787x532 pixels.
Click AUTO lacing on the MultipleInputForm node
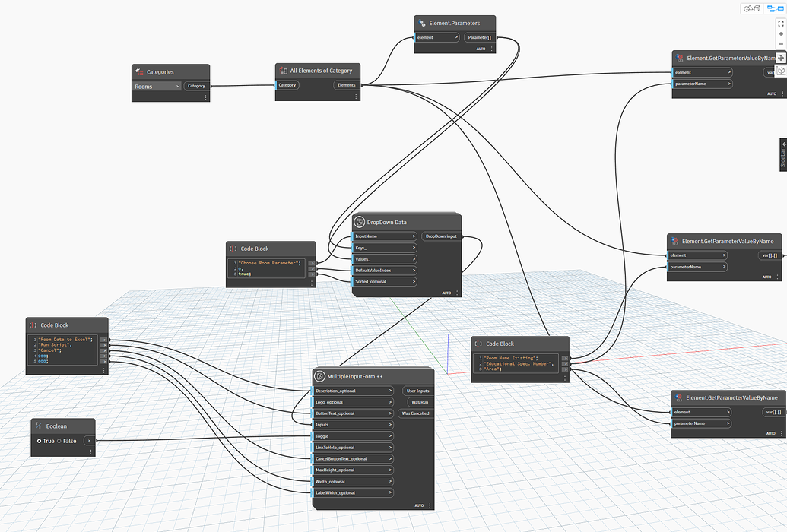click(417, 504)
